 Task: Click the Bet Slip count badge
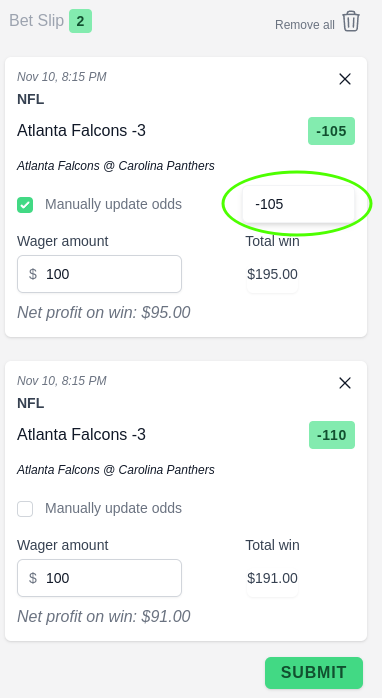(81, 21)
